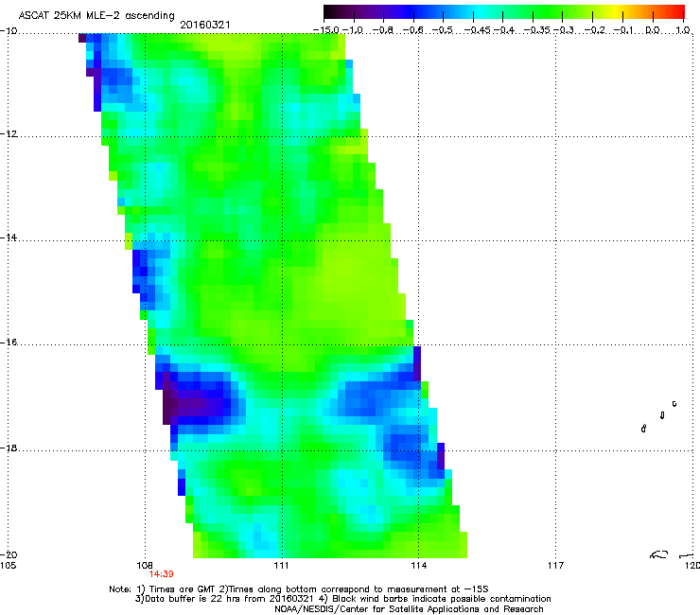Click the longitude label 105
700x615 pixels.
(x=8, y=566)
